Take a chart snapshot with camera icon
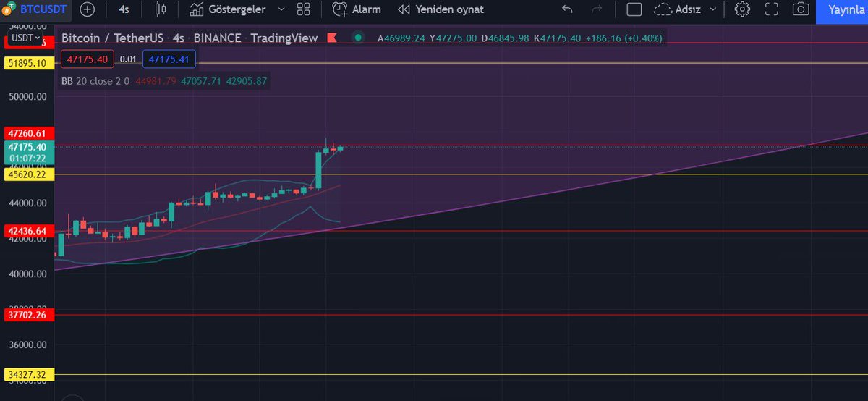Image resolution: width=868 pixels, height=401 pixels. pos(800,10)
